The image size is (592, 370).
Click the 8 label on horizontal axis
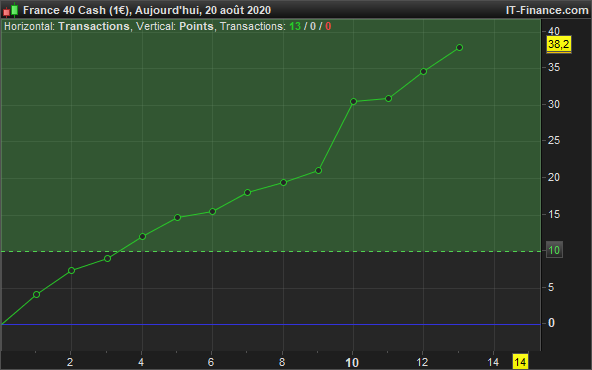282,362
